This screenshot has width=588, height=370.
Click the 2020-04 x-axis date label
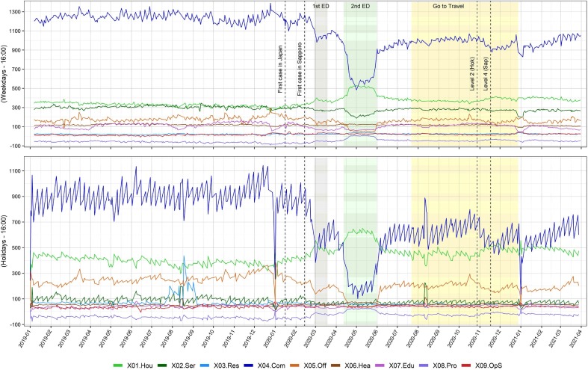pos(330,338)
